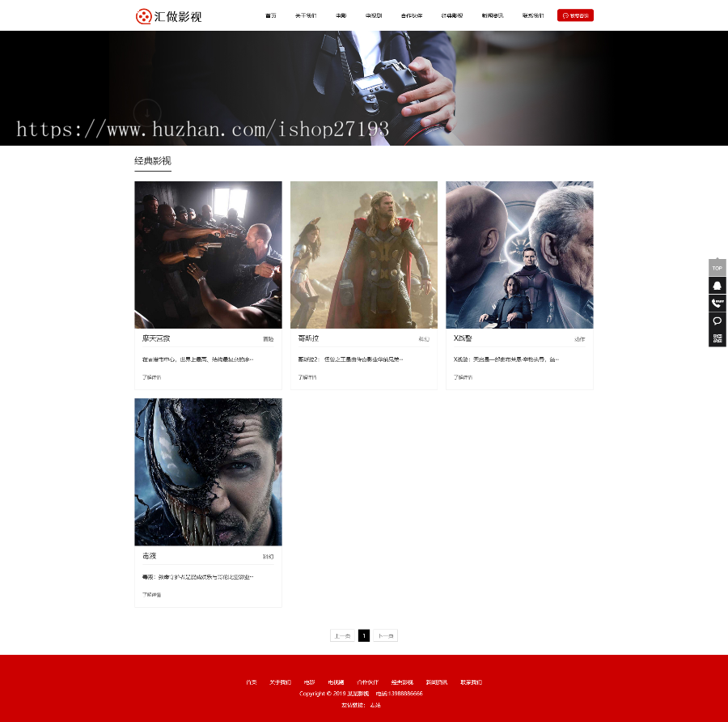Go to 电视剧 in the top navigation
This screenshot has height=722, width=728.
(x=374, y=16)
